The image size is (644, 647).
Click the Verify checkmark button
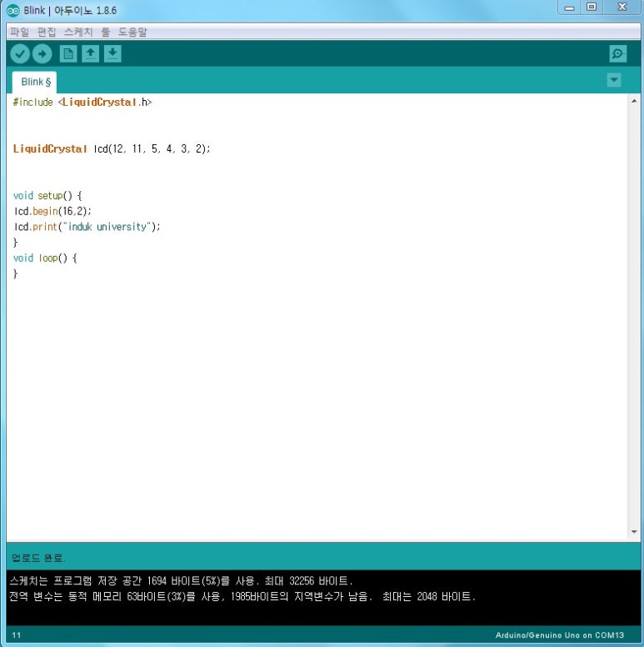click(20, 53)
